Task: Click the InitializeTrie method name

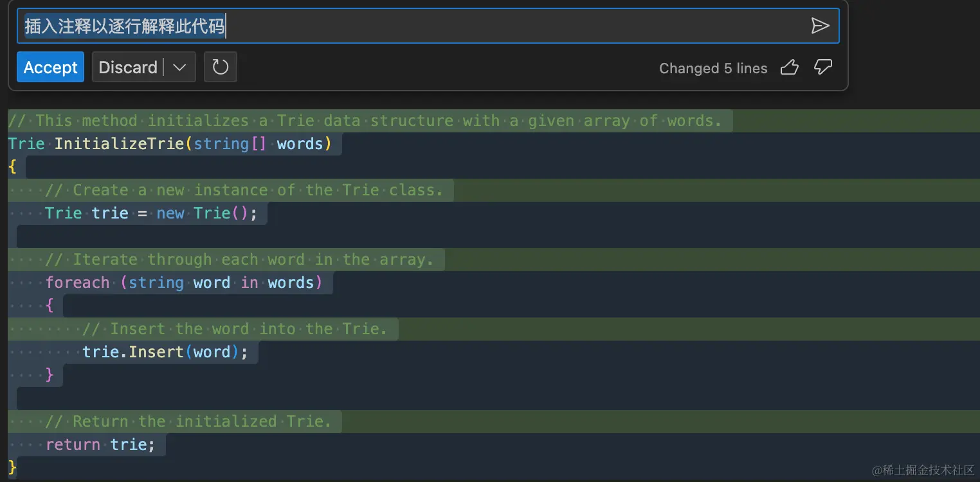Action: [120, 144]
